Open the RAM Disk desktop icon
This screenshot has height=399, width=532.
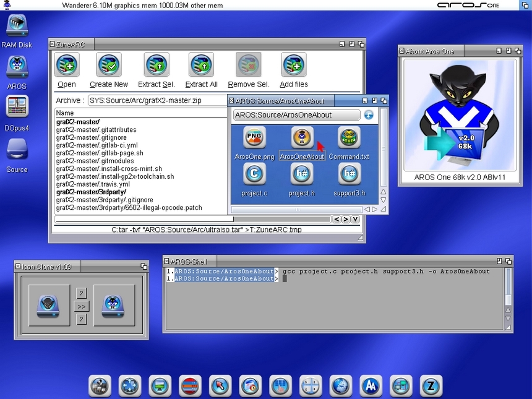(17, 26)
